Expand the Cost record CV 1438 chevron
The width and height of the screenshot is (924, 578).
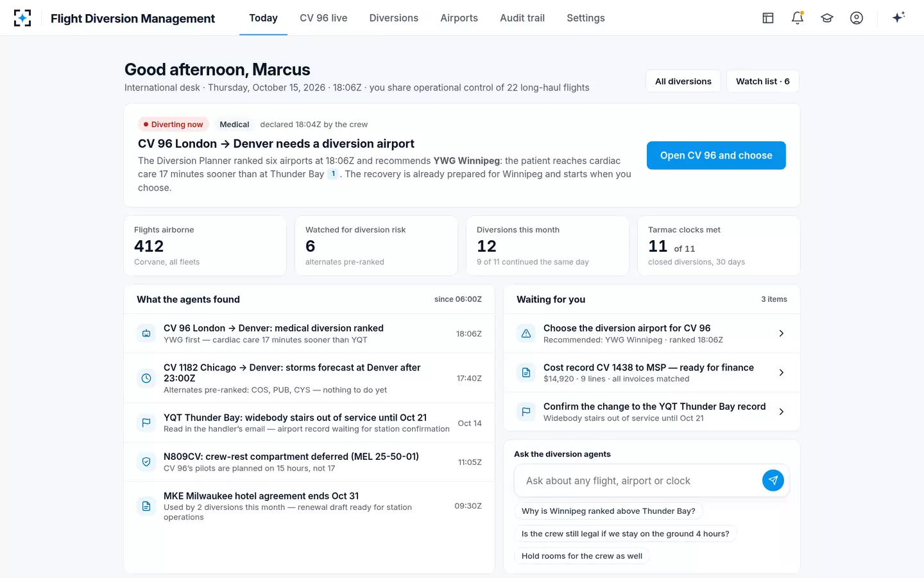point(781,372)
